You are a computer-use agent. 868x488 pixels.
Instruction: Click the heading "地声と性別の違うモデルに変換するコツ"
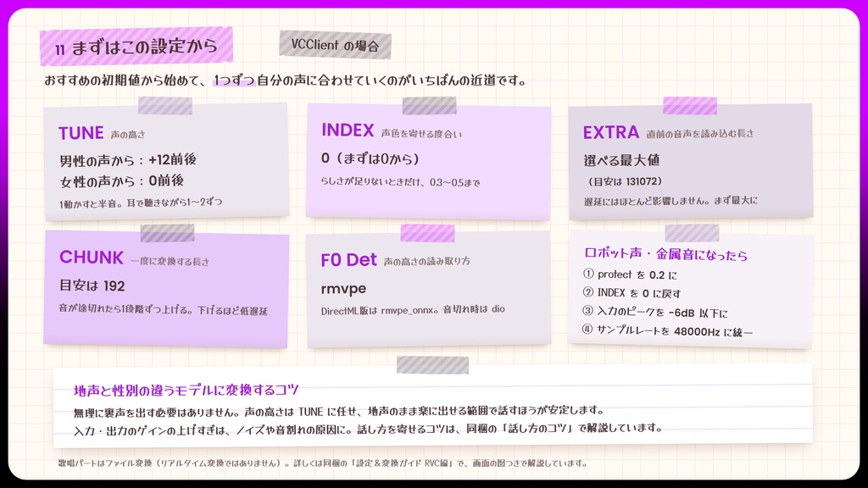(x=186, y=391)
